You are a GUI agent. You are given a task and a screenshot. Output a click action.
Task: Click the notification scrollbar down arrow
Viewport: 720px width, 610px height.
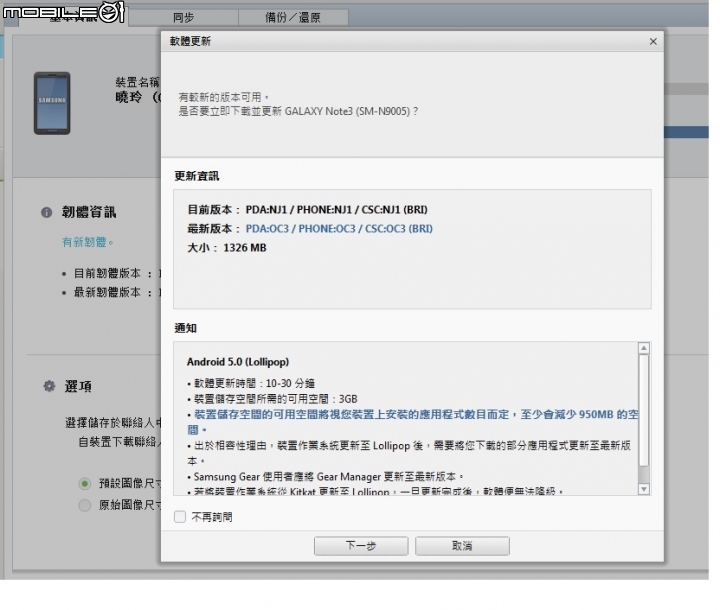[644, 489]
